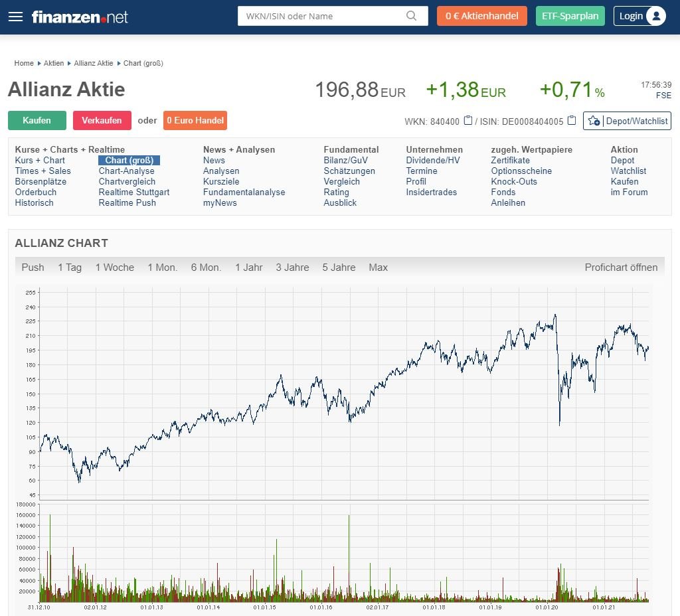Open the Dividende/HV link
The height and width of the screenshot is (616, 680).
433,161
